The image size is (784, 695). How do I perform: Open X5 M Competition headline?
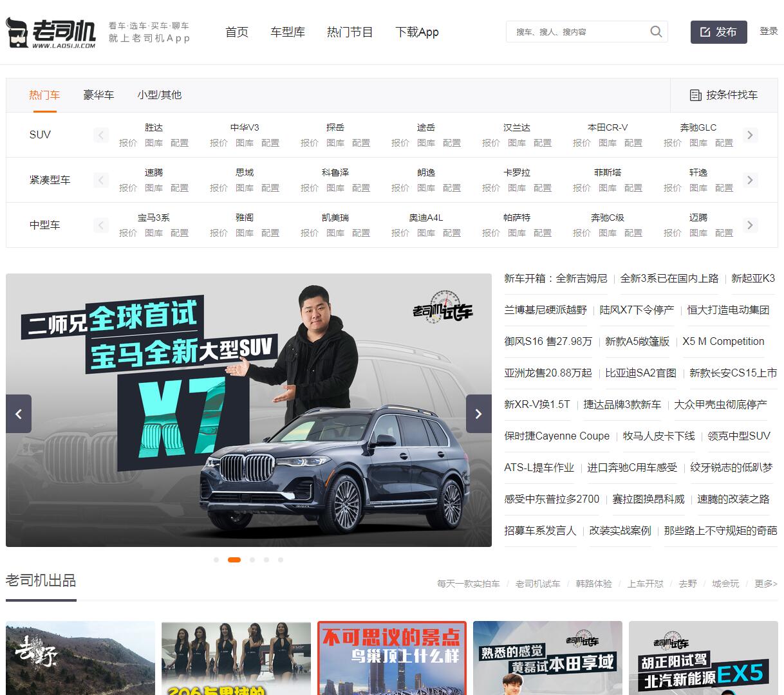point(723,342)
